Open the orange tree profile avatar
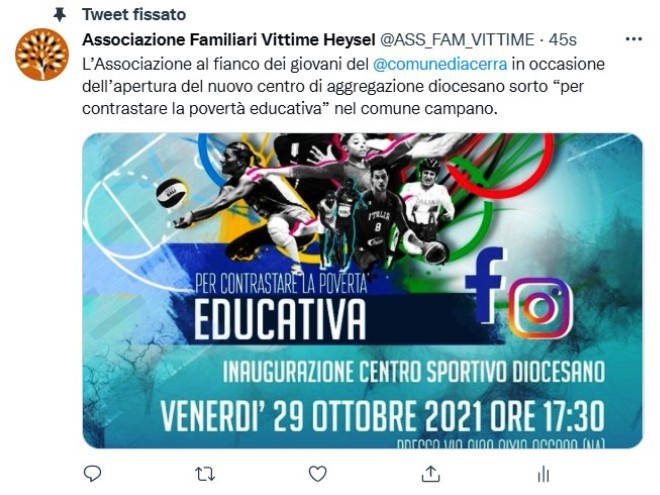This screenshot has width=660, height=495. click(x=42, y=54)
